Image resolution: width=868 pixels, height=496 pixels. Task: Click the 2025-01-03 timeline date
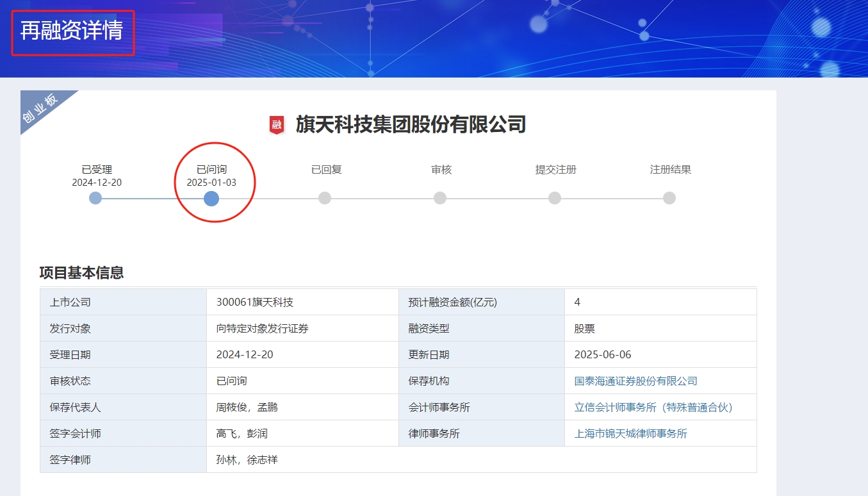211,183
